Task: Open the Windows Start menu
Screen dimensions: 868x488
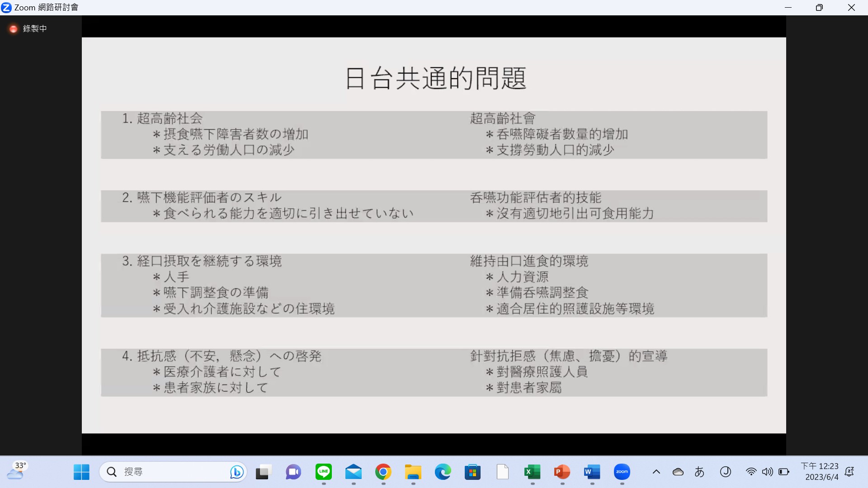Action: pos(81,472)
